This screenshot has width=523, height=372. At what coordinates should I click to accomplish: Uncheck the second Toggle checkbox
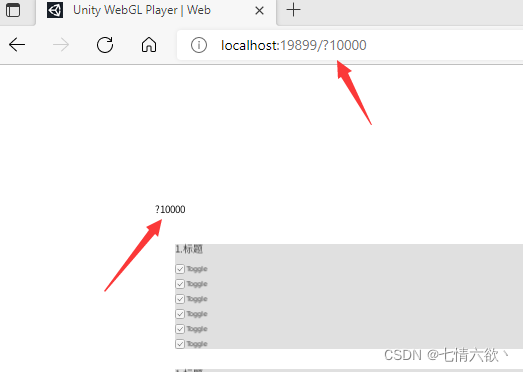180,284
